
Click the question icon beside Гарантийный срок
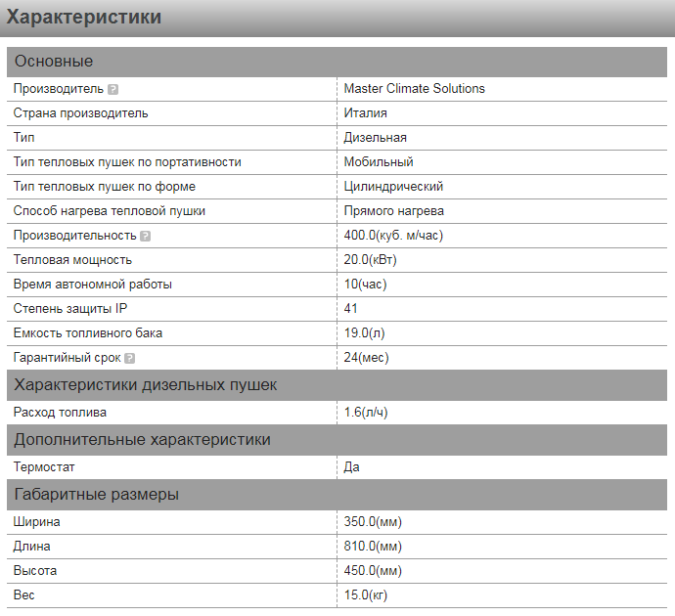point(129,358)
